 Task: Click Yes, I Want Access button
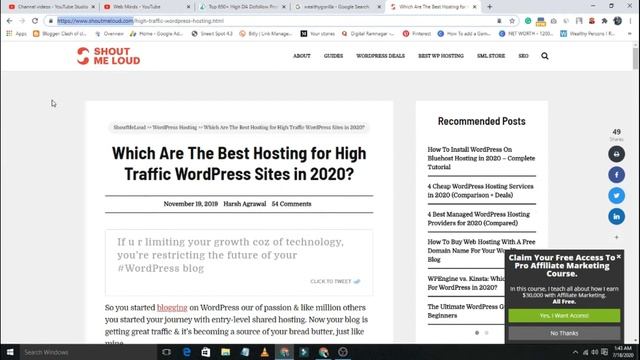point(564,316)
